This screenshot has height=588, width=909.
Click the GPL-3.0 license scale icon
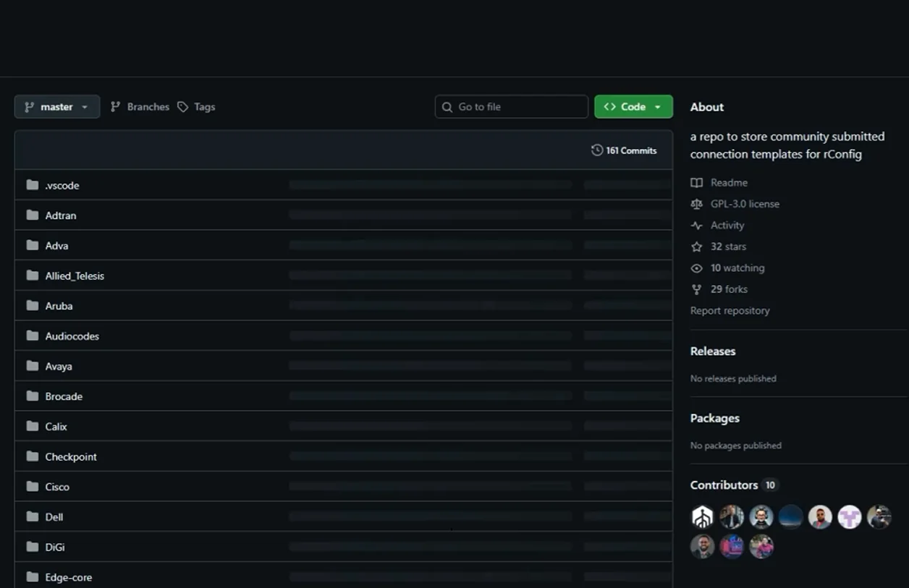tap(696, 204)
